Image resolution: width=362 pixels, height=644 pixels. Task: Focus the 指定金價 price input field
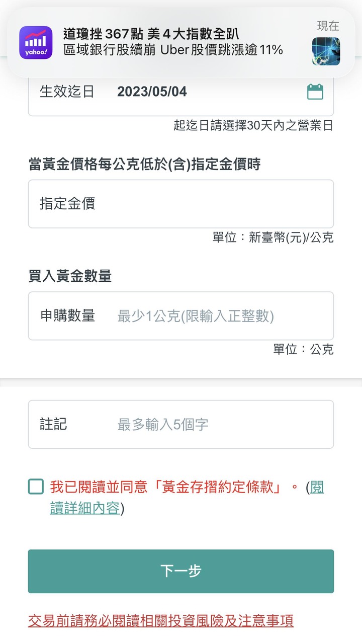click(x=181, y=204)
